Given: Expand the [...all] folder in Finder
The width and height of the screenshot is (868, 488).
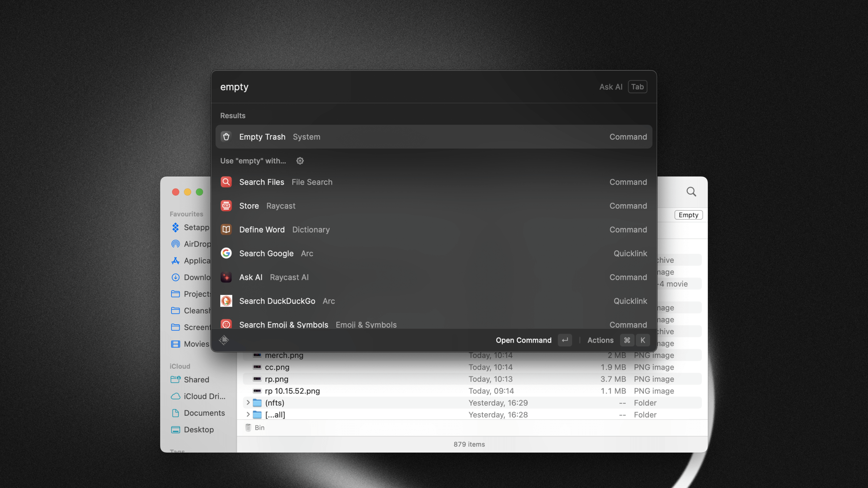Looking at the screenshot, I should point(248,414).
